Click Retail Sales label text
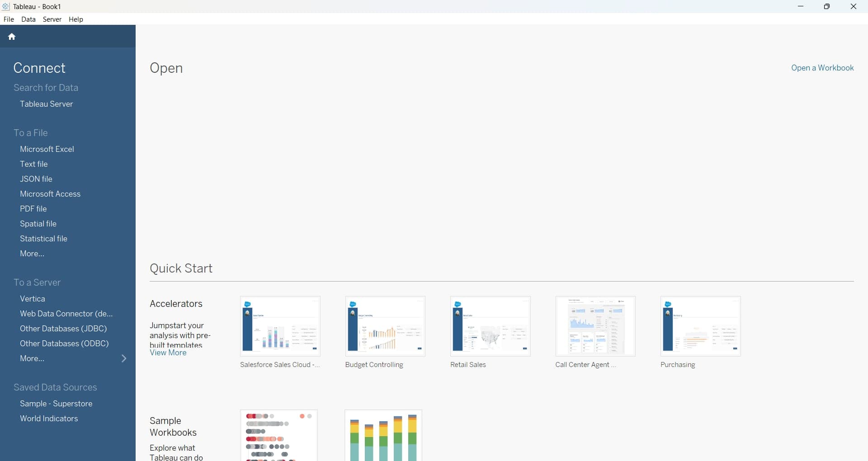 [468, 365]
